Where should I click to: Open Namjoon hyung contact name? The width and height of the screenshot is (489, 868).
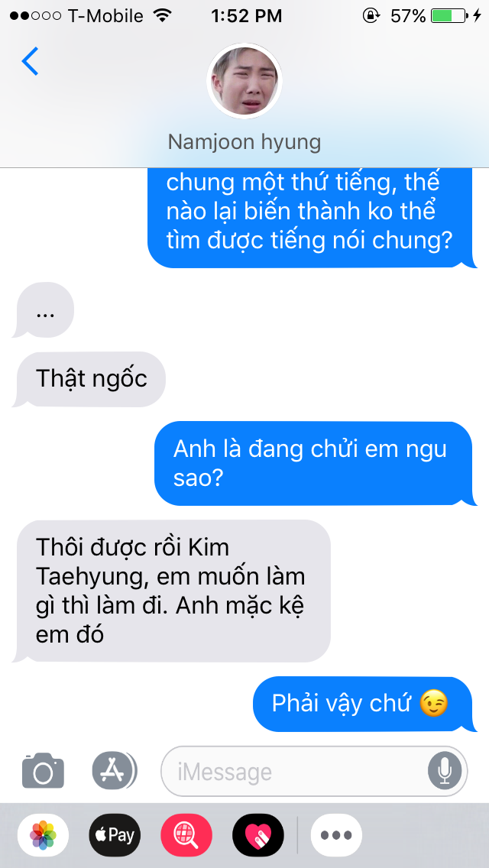point(244,141)
